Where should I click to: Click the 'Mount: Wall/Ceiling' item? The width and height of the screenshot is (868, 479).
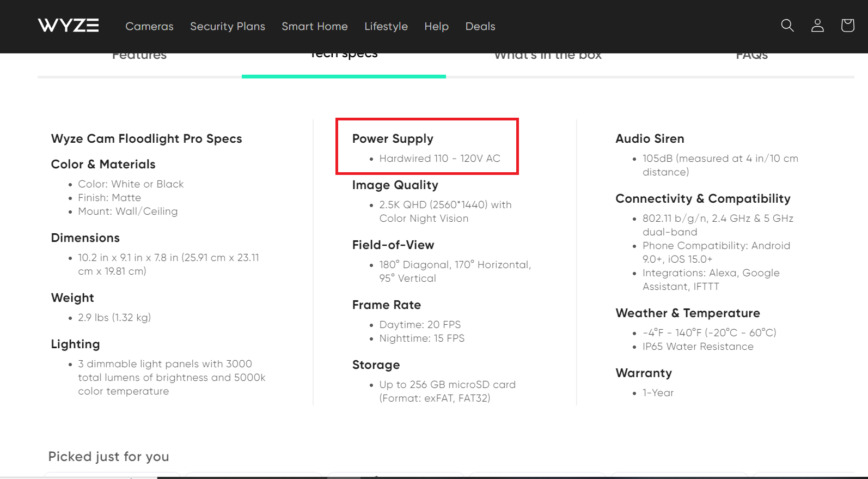(127, 211)
